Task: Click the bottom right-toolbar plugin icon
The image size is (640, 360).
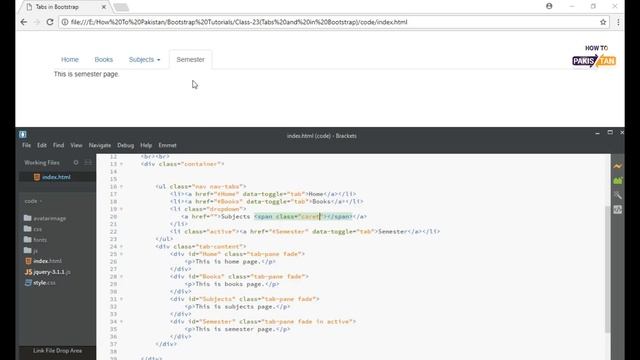Action: pos(618,209)
